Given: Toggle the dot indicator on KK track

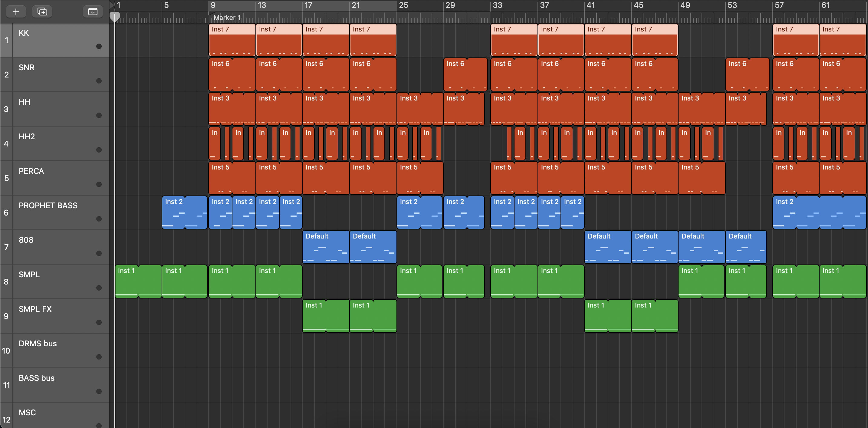Looking at the screenshot, I should point(99,46).
